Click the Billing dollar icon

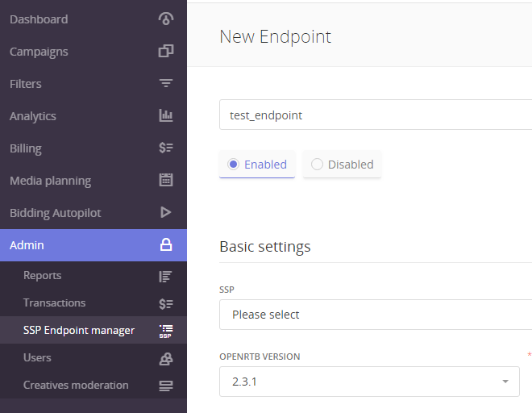[166, 148]
